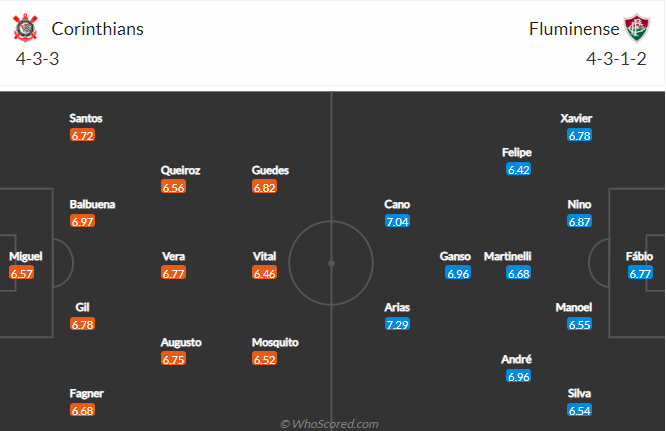Click the Fluminense 4-3-1-2 formation label

(x=616, y=59)
